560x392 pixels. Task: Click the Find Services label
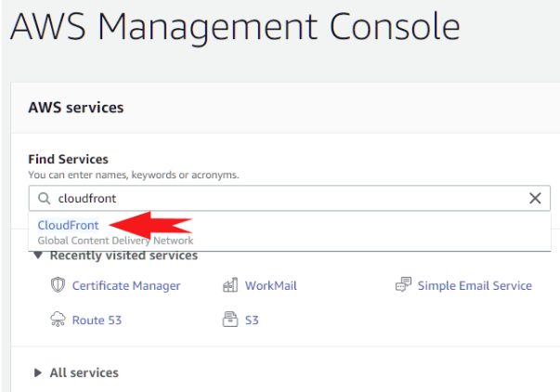click(68, 159)
